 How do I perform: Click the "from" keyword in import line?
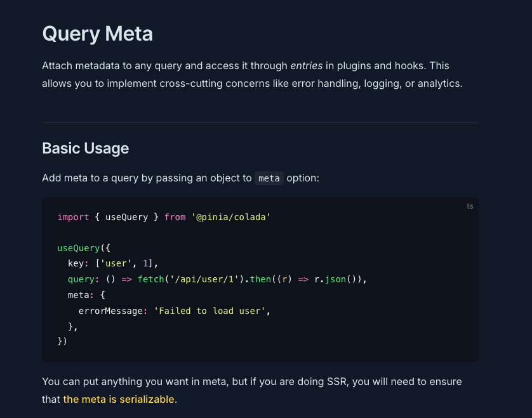(x=175, y=217)
